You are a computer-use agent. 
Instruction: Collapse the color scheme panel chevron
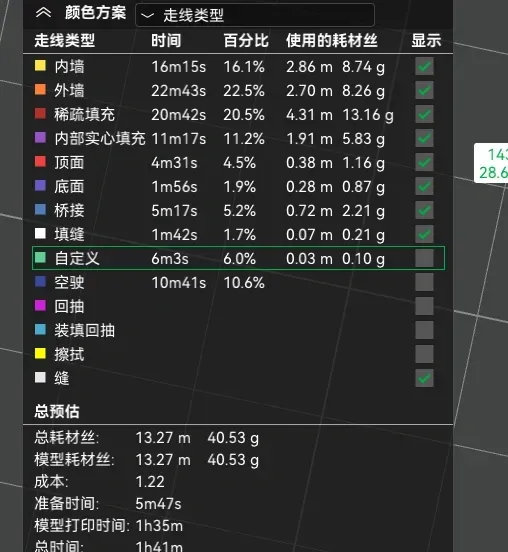tap(43, 13)
